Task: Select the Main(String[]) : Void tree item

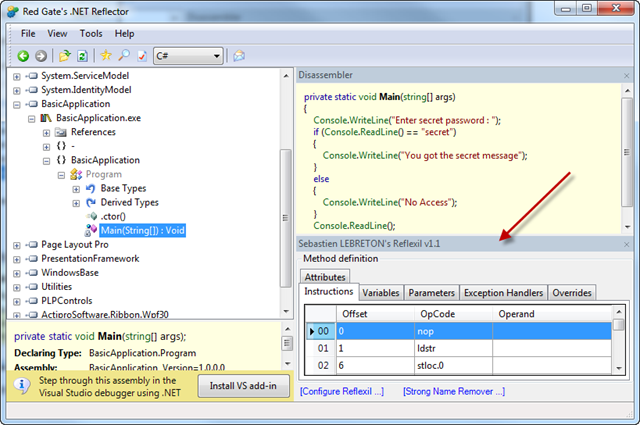Action: click(142, 231)
